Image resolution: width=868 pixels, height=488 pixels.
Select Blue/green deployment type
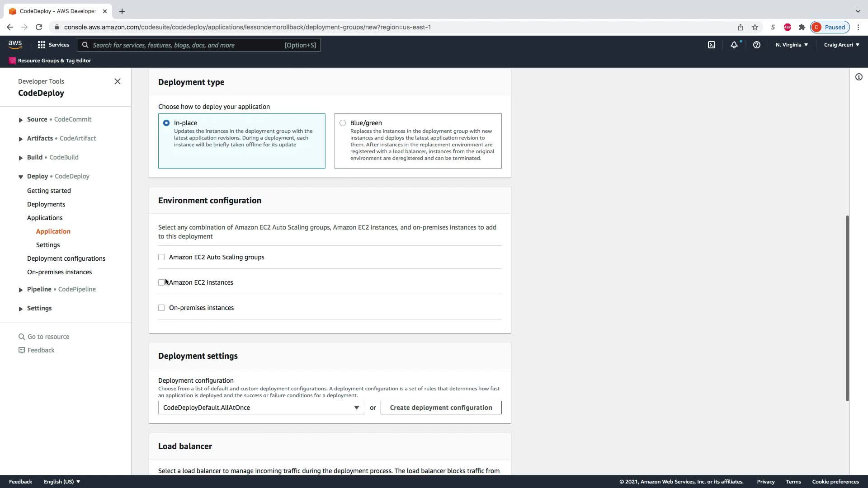[x=343, y=123]
